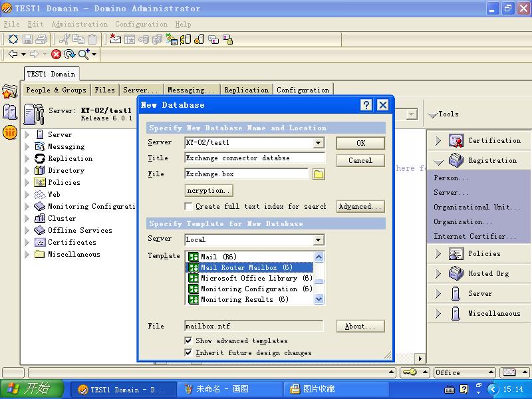Expand the Replication tree node

(27, 158)
